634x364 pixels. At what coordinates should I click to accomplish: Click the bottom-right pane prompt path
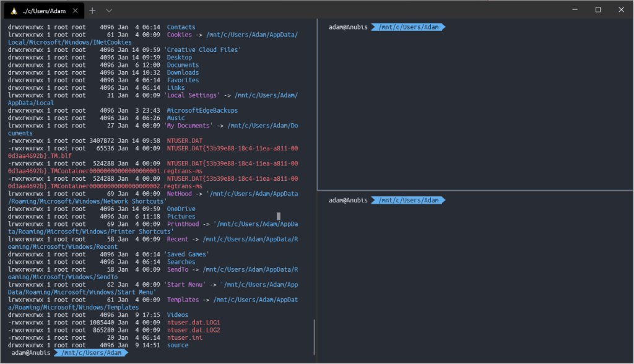click(x=409, y=200)
